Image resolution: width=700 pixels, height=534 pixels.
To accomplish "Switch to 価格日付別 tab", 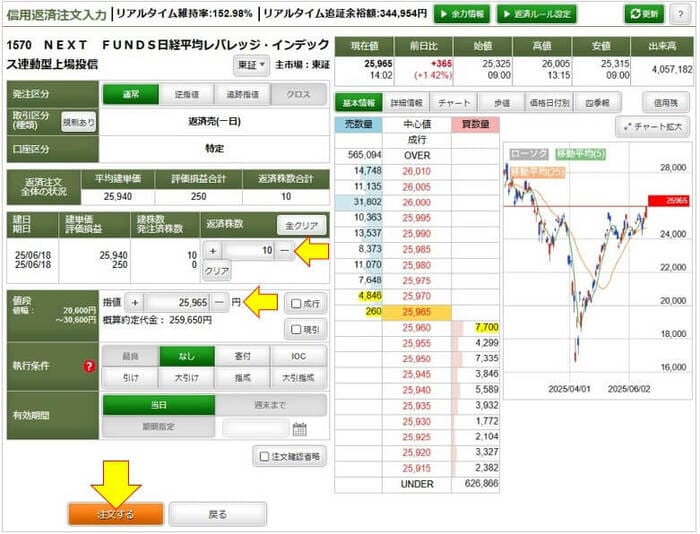I will pyautogui.click(x=550, y=103).
